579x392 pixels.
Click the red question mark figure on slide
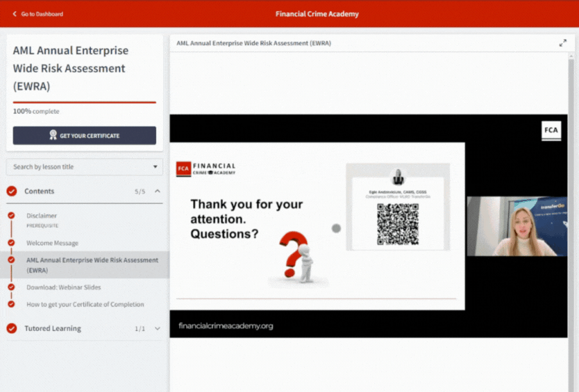pos(297,257)
